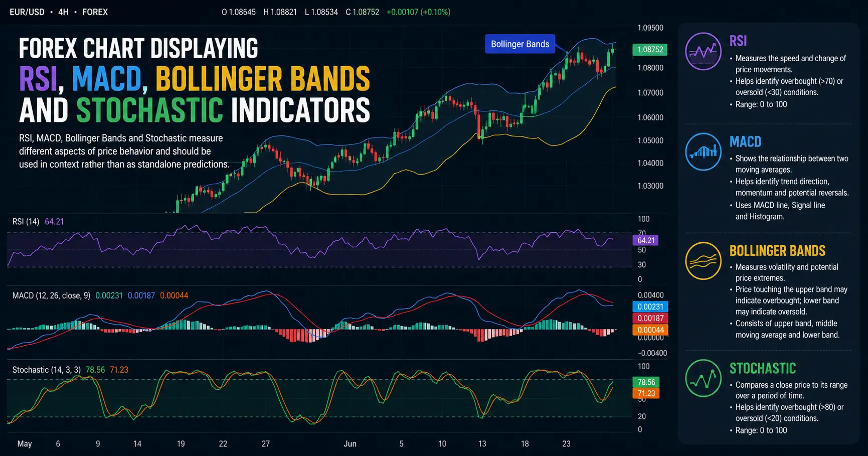Click the 1.09500 price axis level
Viewport: 868px width, 456px height.
(650, 28)
